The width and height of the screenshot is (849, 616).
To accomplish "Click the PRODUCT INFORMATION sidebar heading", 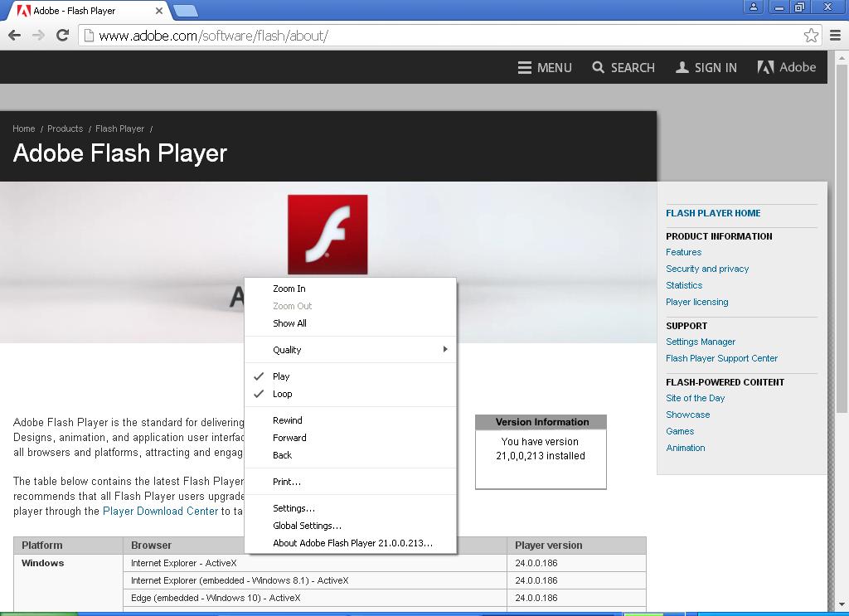I will coord(719,236).
